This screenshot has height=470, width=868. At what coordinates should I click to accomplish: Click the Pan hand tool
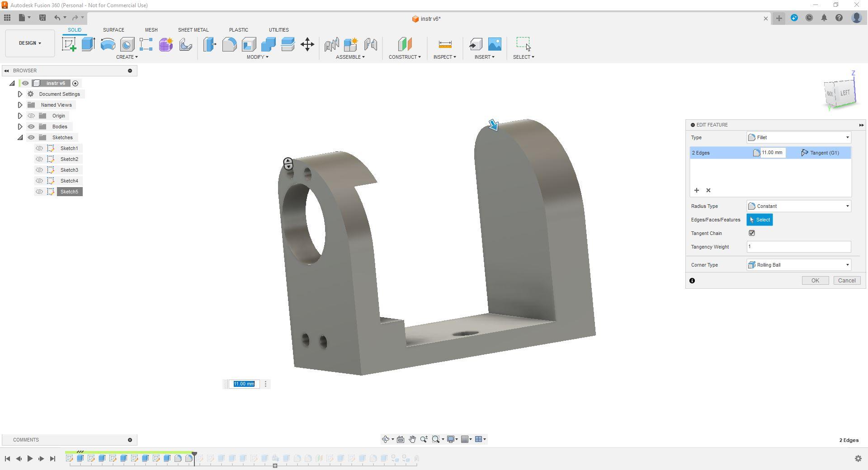pos(412,439)
